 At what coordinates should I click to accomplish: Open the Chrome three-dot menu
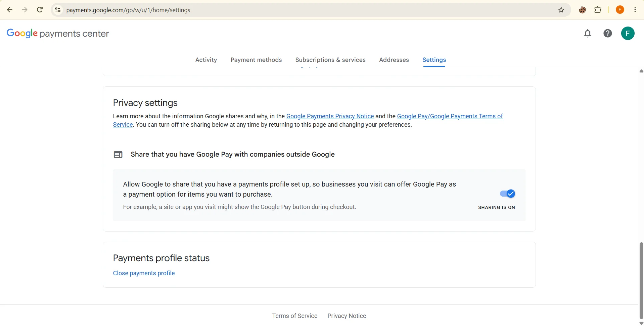tap(635, 10)
